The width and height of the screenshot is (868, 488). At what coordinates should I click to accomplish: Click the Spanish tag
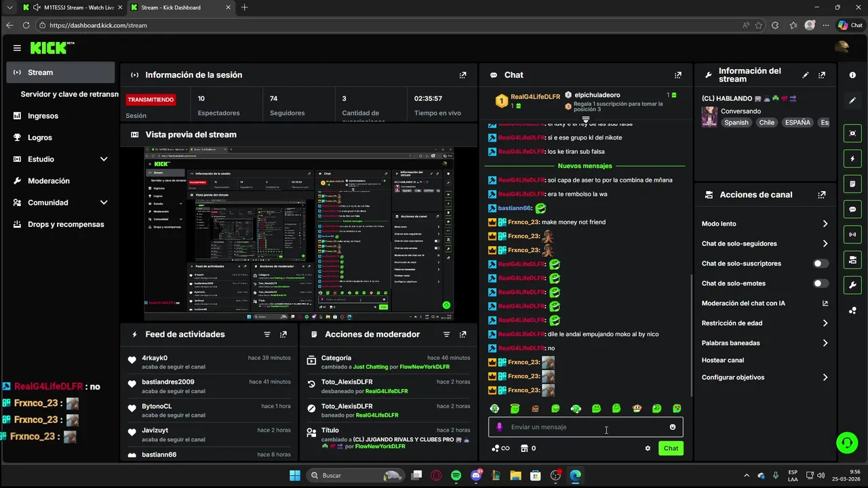click(736, 123)
